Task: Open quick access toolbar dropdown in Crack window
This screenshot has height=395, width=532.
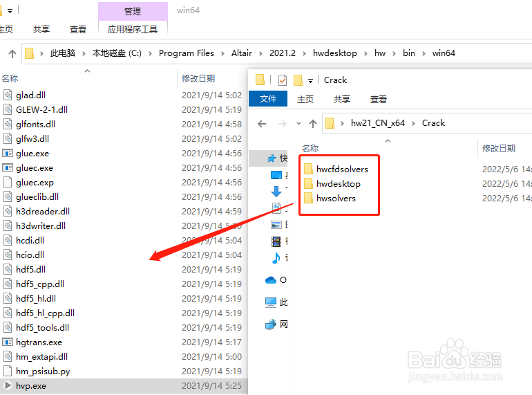Action: 310,80
